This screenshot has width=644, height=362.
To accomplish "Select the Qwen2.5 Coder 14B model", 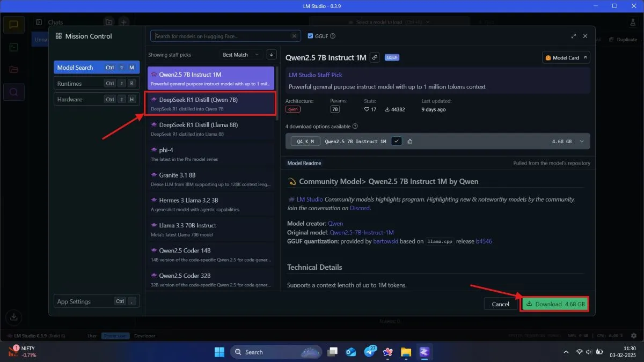I will coord(211,255).
